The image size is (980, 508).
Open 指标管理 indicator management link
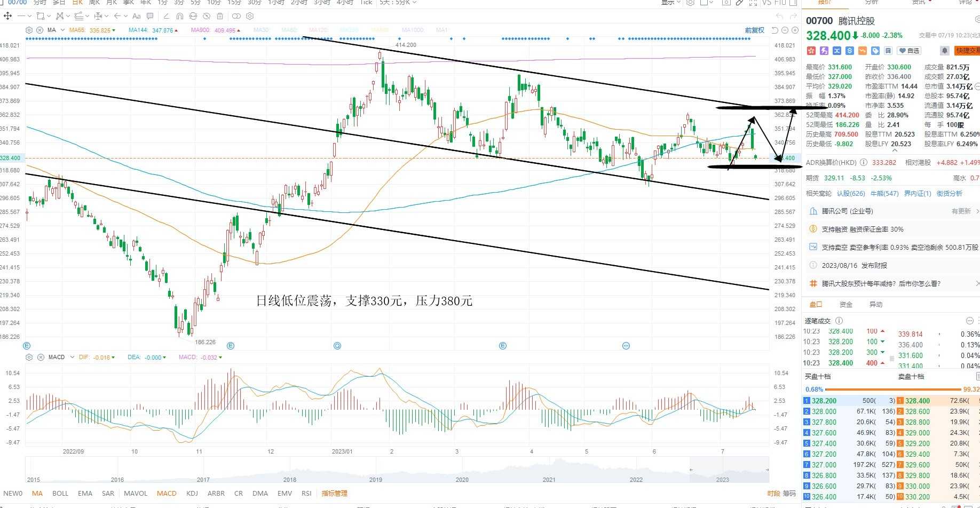click(334, 493)
